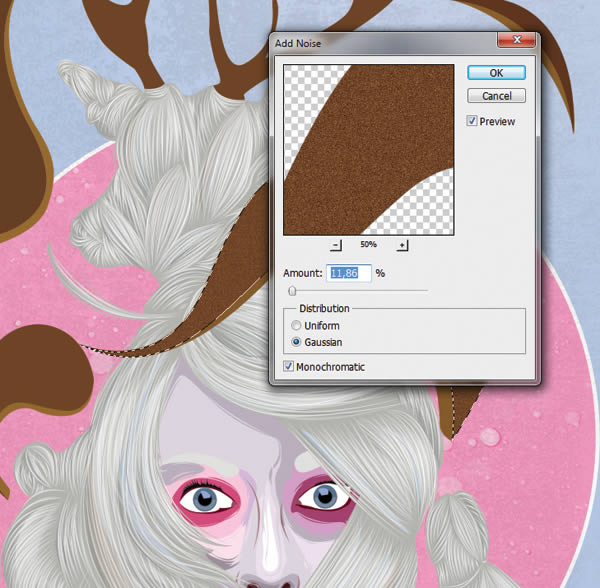Screen dimensions: 600x588
Task: Zoom out the noise preview
Action: point(336,245)
